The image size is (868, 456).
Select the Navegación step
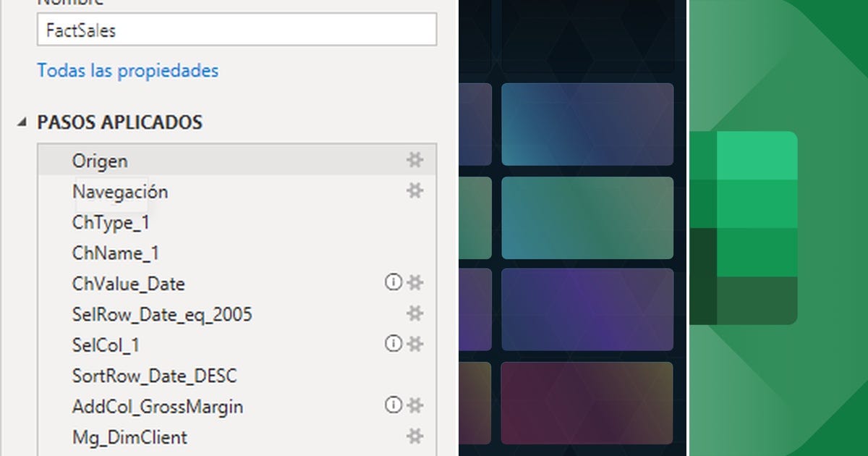click(120, 191)
